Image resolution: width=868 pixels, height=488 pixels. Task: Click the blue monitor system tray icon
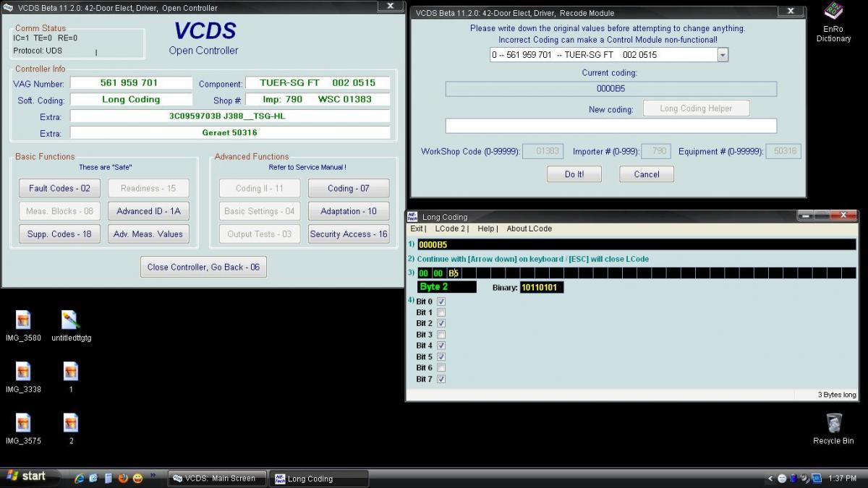[817, 478]
